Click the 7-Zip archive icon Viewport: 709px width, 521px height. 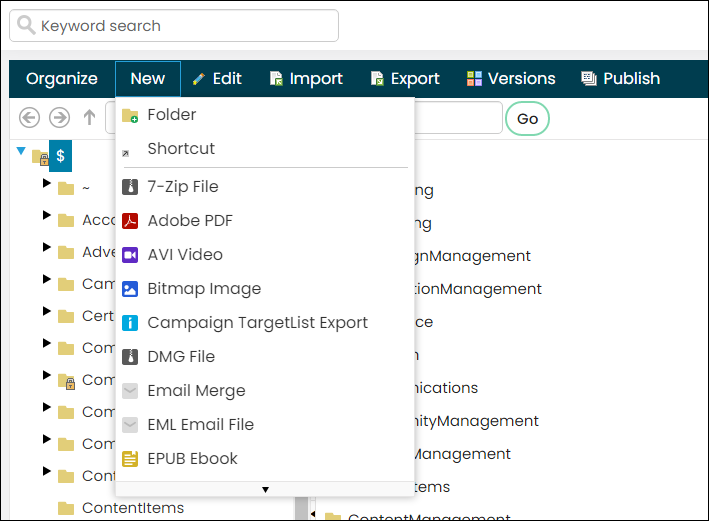click(130, 187)
